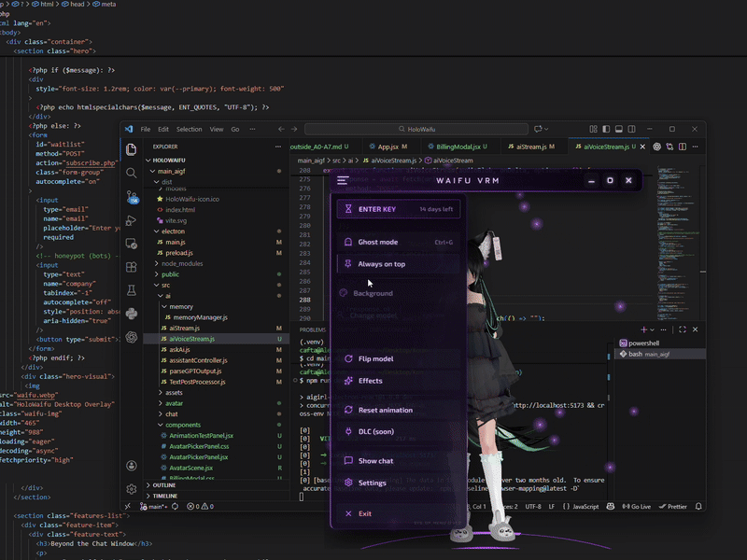The image size is (747, 560).
Task: Start the server with Go Live
Action: (x=636, y=507)
